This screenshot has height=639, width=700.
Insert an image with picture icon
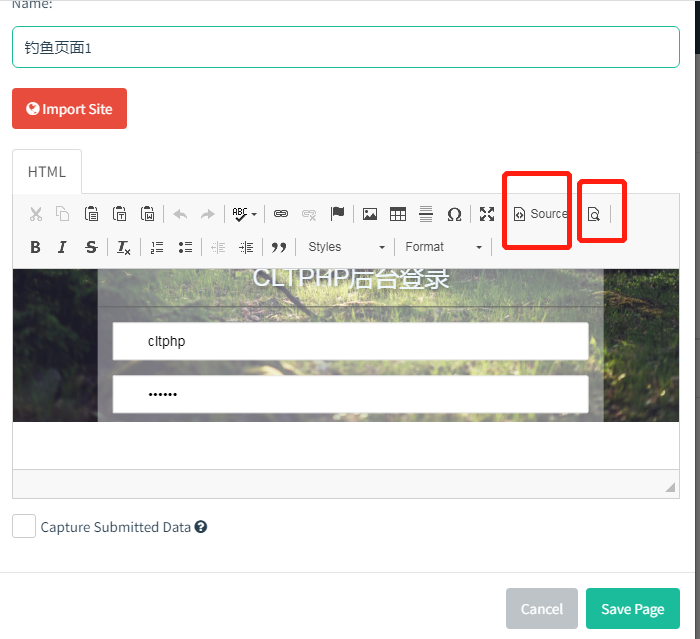click(370, 214)
